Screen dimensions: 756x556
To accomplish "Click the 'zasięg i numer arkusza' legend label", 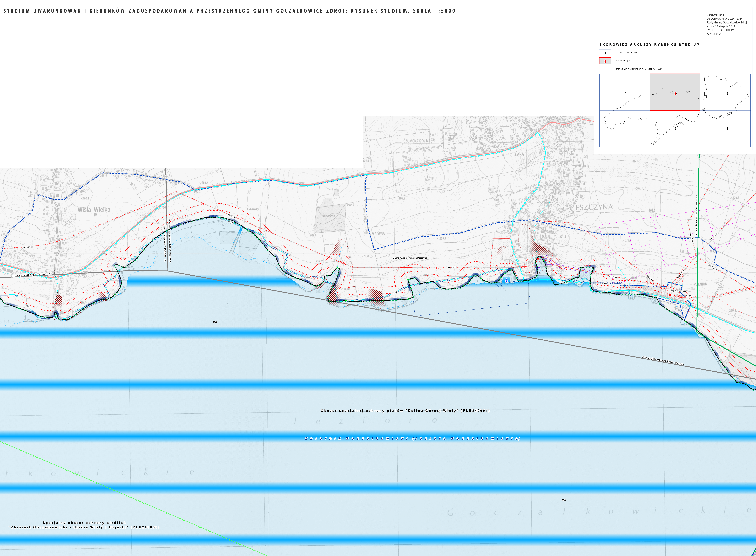I will coord(626,52).
